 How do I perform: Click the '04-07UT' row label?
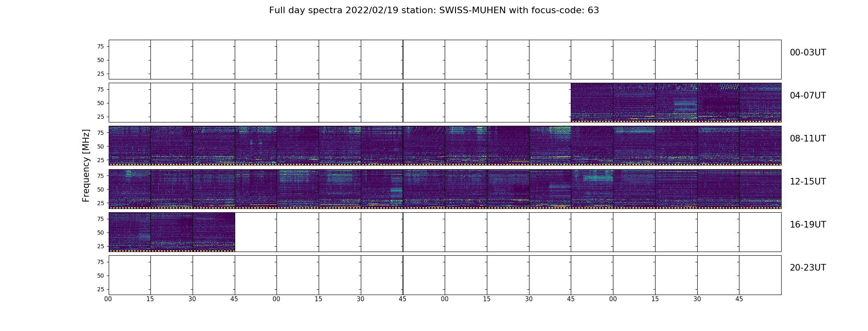[808, 96]
